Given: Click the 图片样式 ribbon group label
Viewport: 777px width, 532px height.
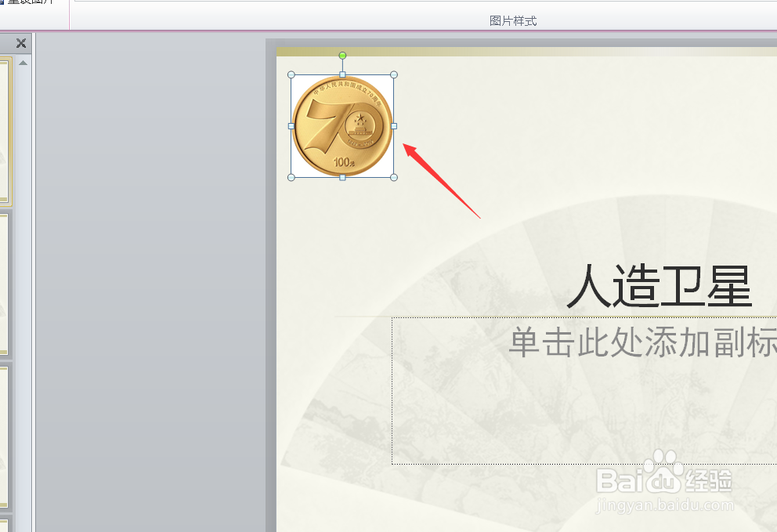Looking at the screenshot, I should [513, 21].
